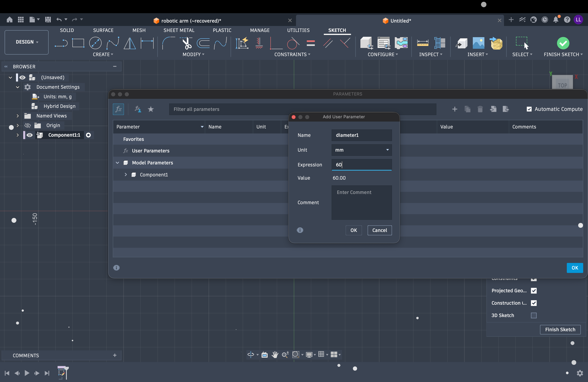Select the Trim scissors tool
The height and width of the screenshot is (382, 588).
tap(186, 43)
